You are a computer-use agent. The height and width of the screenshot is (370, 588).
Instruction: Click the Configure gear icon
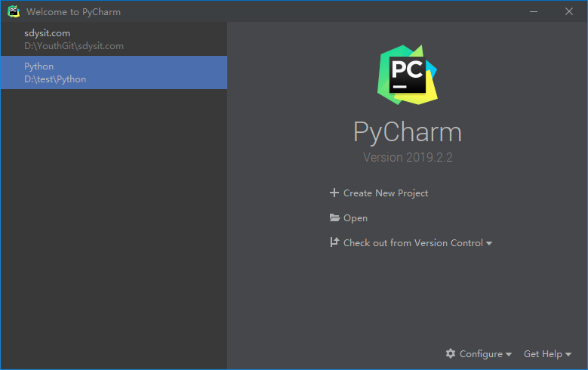point(451,353)
